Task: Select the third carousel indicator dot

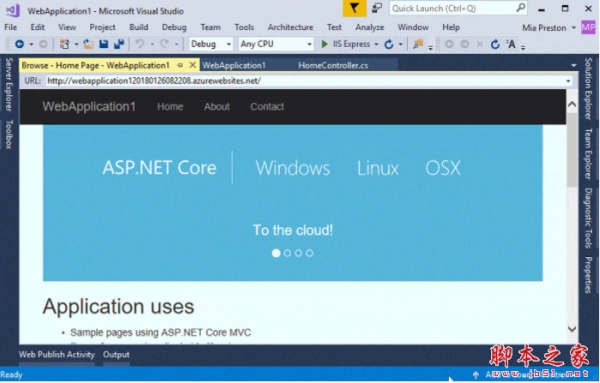Action: (298, 253)
